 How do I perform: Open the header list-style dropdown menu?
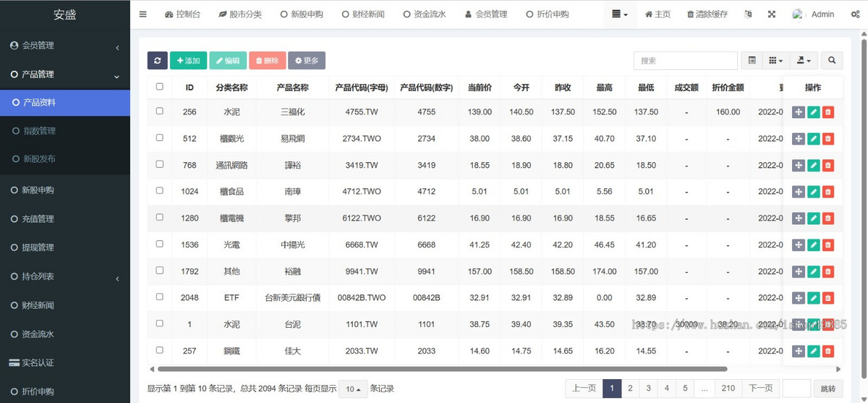[x=620, y=14]
